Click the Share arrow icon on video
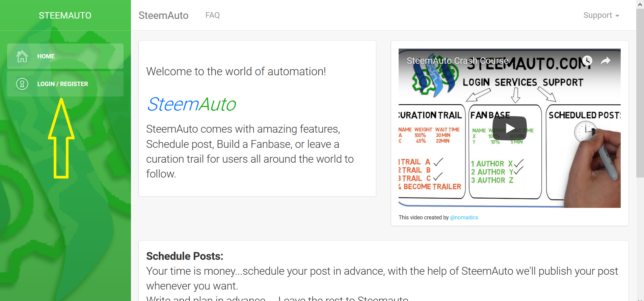 tap(606, 60)
